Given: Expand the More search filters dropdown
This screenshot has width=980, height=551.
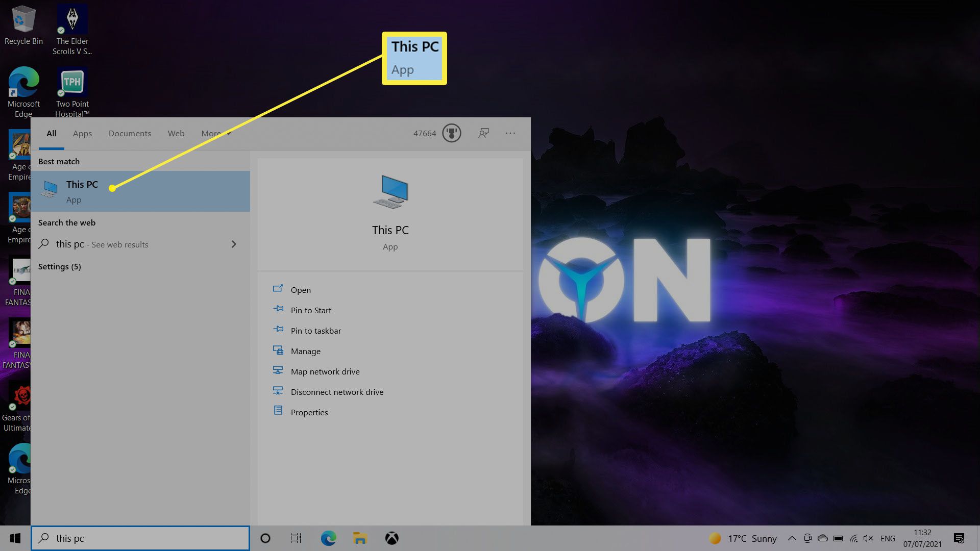Looking at the screenshot, I should pyautogui.click(x=215, y=133).
